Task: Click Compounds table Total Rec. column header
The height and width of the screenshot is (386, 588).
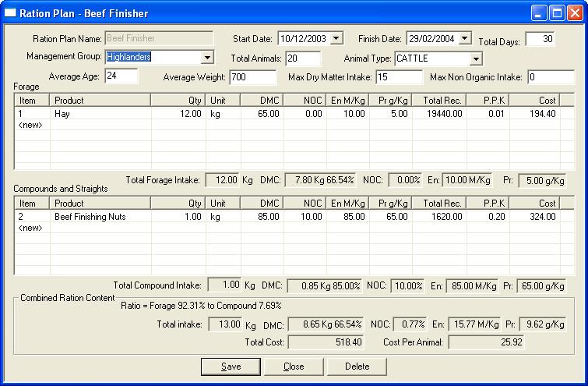Action: 439,204
